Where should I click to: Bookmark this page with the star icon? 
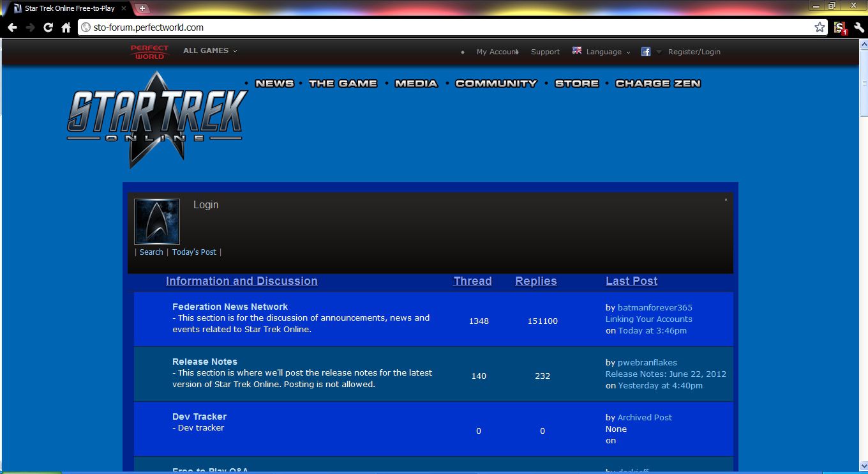tap(819, 27)
